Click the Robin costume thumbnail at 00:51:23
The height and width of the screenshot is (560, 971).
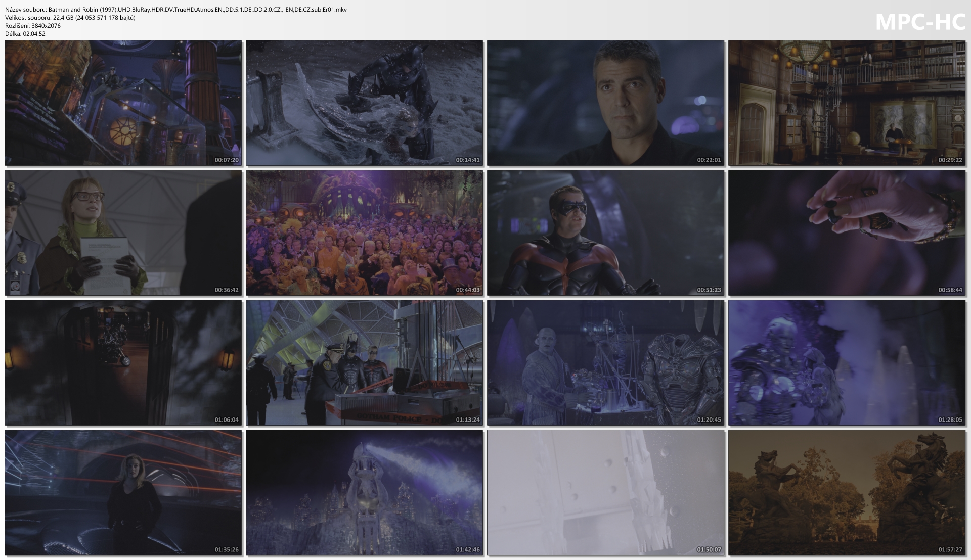[605, 233]
